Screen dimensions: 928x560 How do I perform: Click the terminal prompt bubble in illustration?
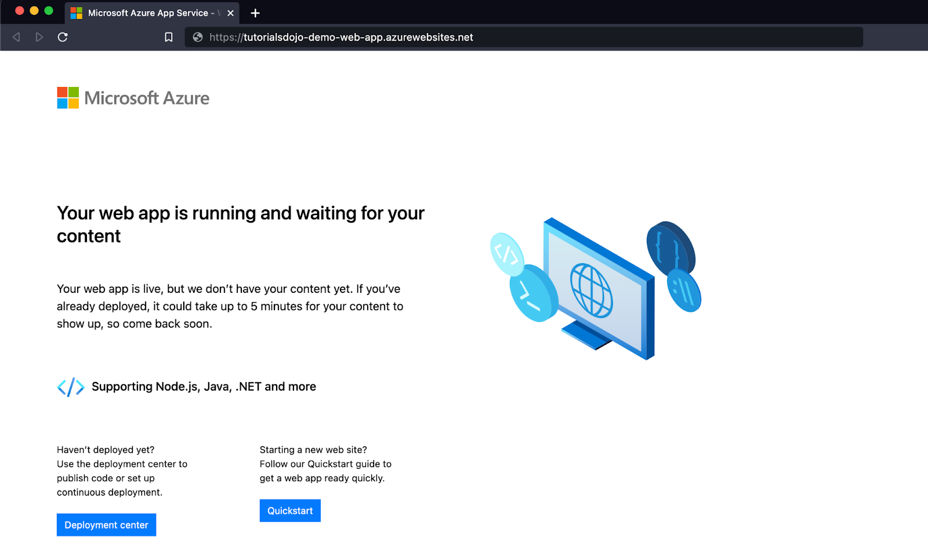532,293
